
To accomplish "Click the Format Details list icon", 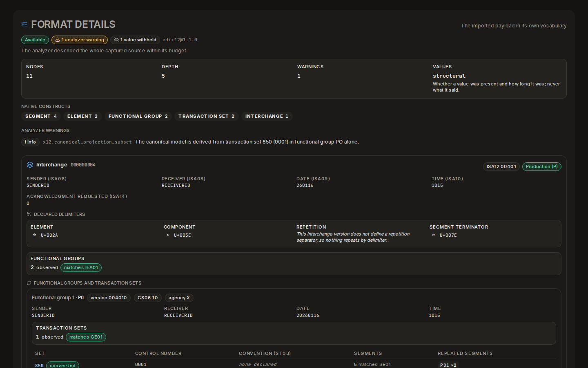I will (24, 25).
